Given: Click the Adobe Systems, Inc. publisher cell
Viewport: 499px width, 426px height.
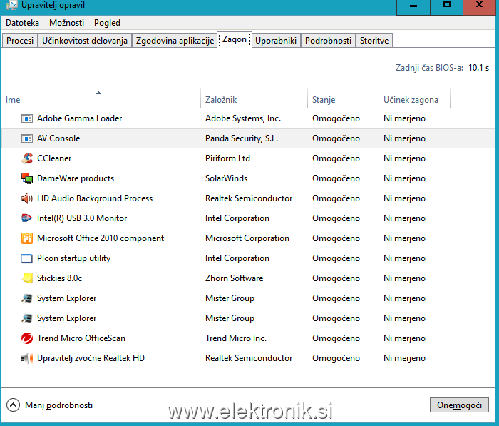Looking at the screenshot, I should [x=243, y=118].
